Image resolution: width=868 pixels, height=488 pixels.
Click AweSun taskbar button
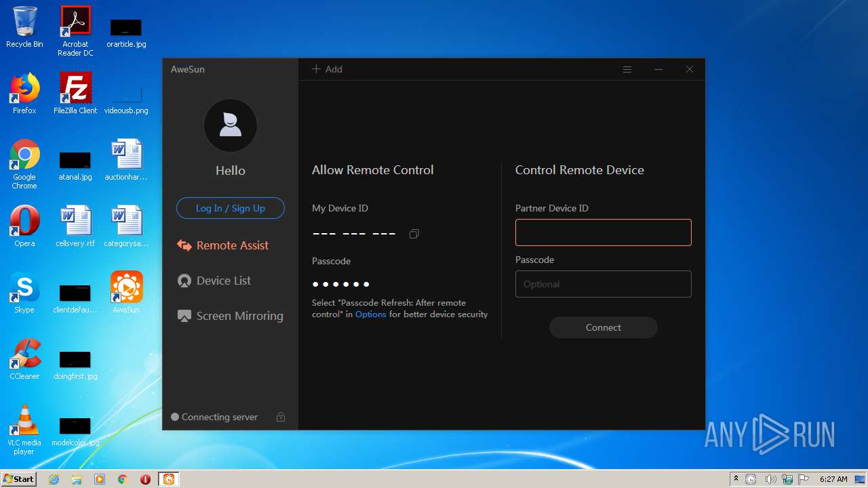(x=169, y=479)
